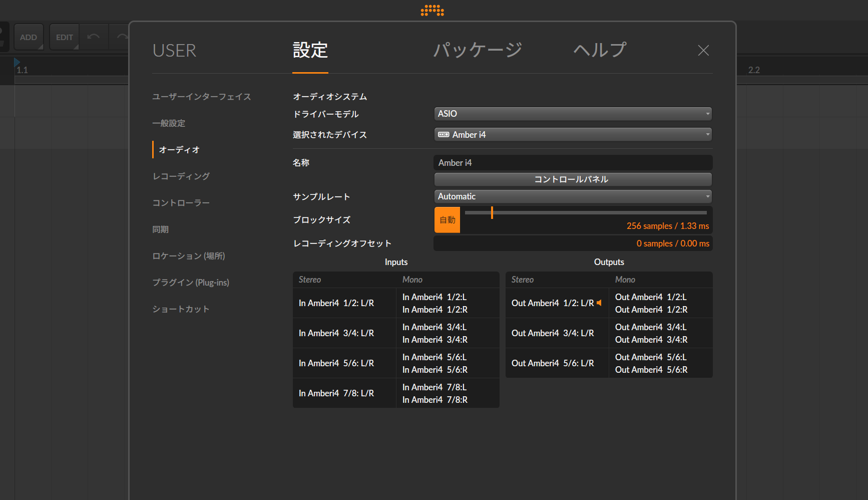Screen dimensions: 868x500
Task: Click mono input In Amberi4 5/6:L
Action: point(435,357)
